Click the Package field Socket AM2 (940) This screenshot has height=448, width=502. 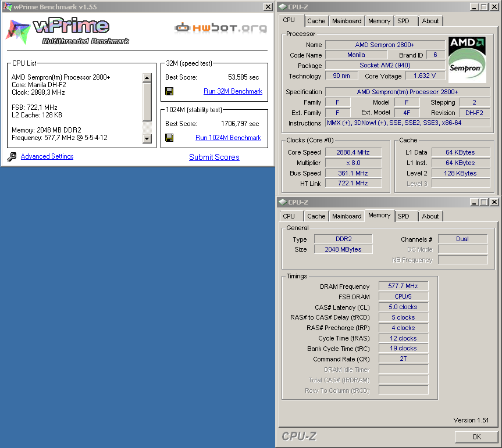tap(385, 66)
